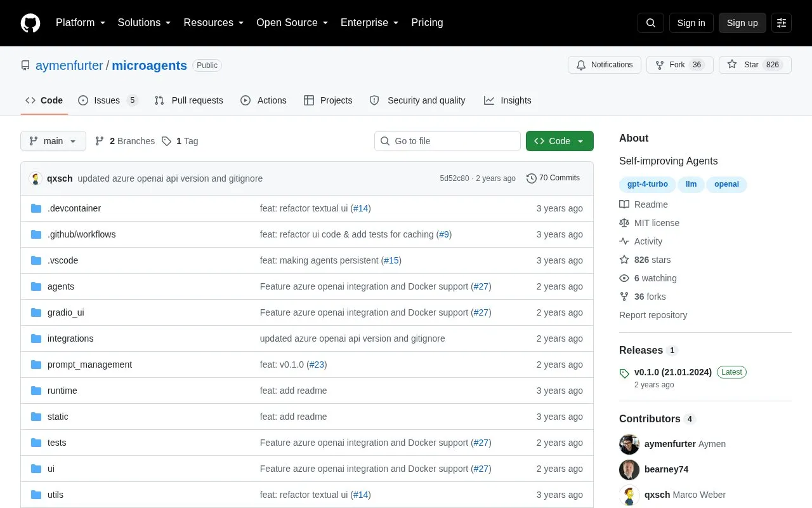This screenshot has height=508, width=812.
Task: Click the GitHub logo icon
Action: [30, 23]
